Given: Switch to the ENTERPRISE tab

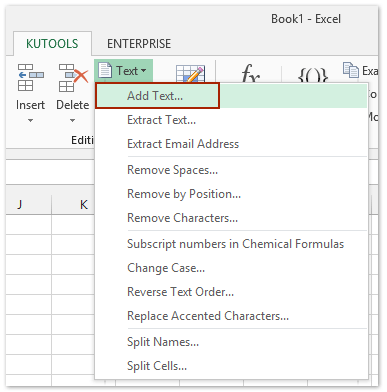Looking at the screenshot, I should pos(139,44).
